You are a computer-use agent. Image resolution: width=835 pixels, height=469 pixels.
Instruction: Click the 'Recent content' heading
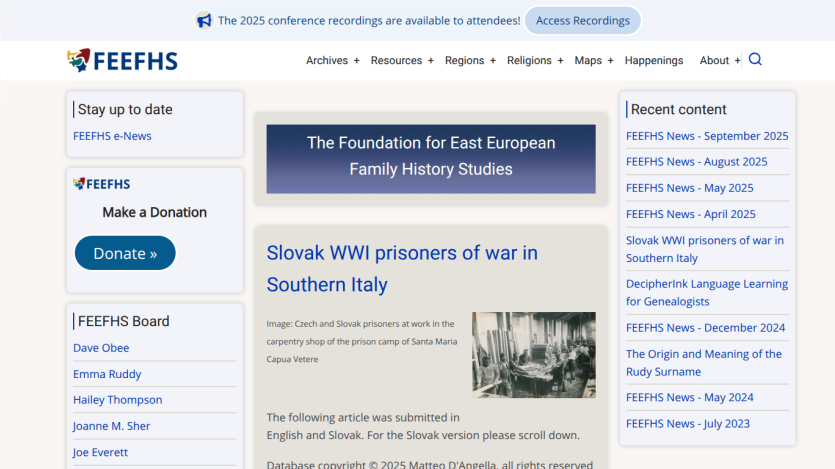[678, 110]
